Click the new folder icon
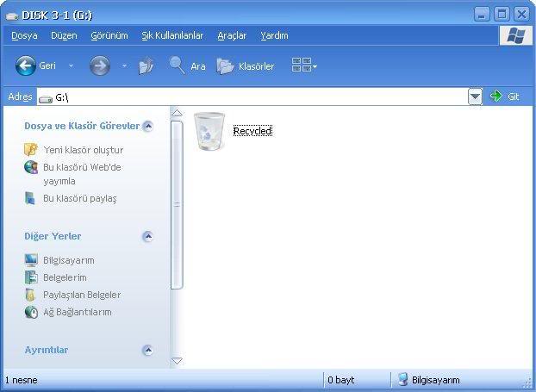536x392 pixels. click(x=31, y=150)
